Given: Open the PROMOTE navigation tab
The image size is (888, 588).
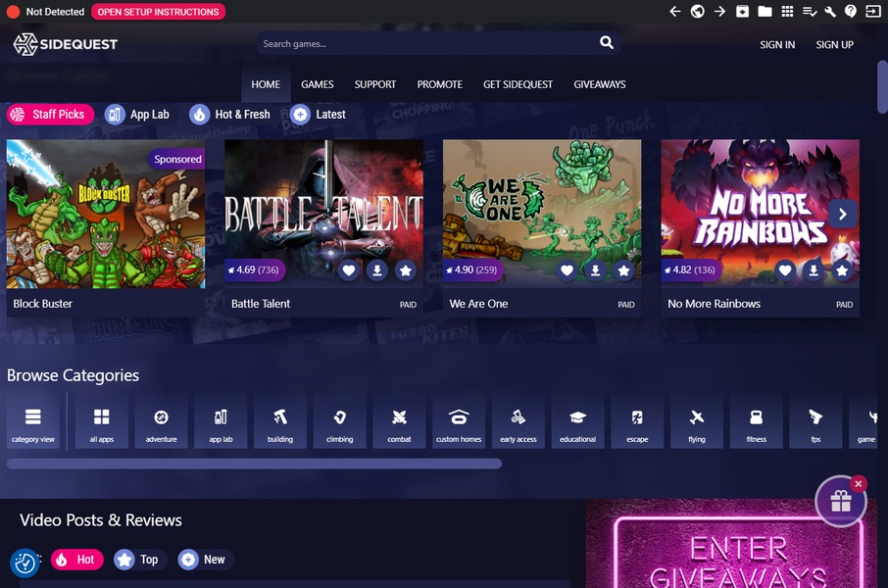Looking at the screenshot, I should 439,84.
